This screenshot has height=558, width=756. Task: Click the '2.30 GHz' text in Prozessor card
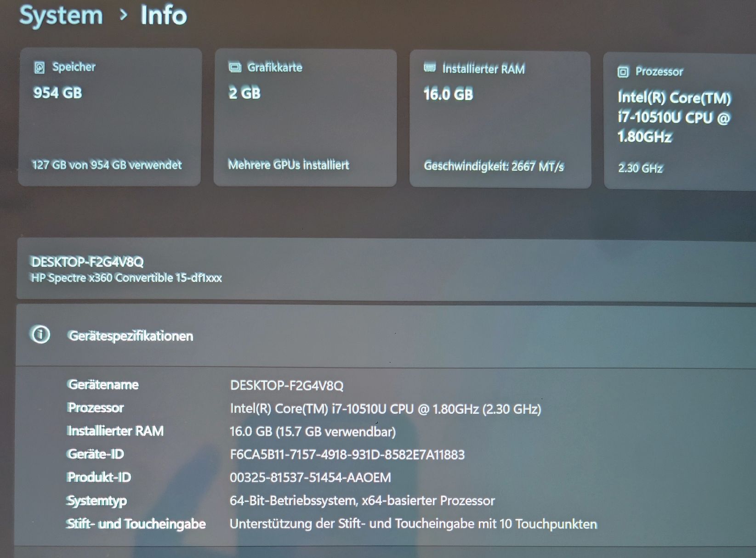(640, 168)
